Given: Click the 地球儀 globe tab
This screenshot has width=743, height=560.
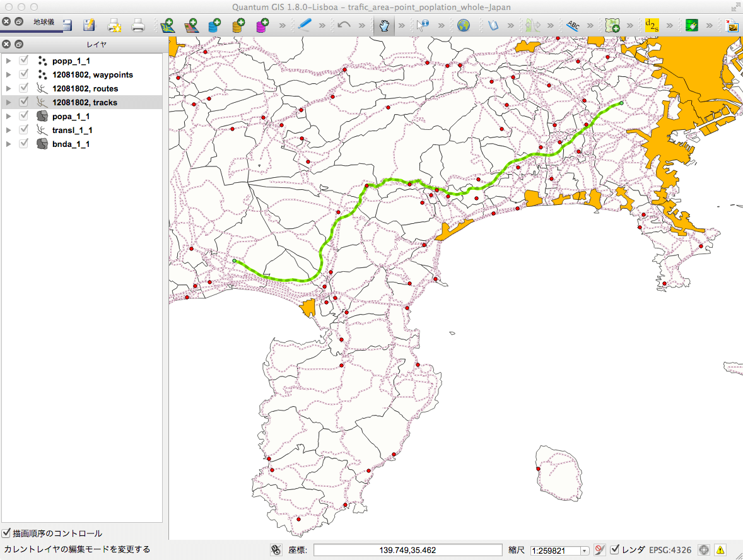Looking at the screenshot, I should tap(44, 21).
